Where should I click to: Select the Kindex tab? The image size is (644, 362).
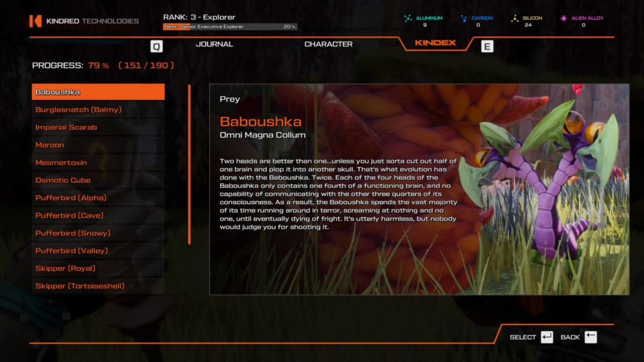point(435,43)
